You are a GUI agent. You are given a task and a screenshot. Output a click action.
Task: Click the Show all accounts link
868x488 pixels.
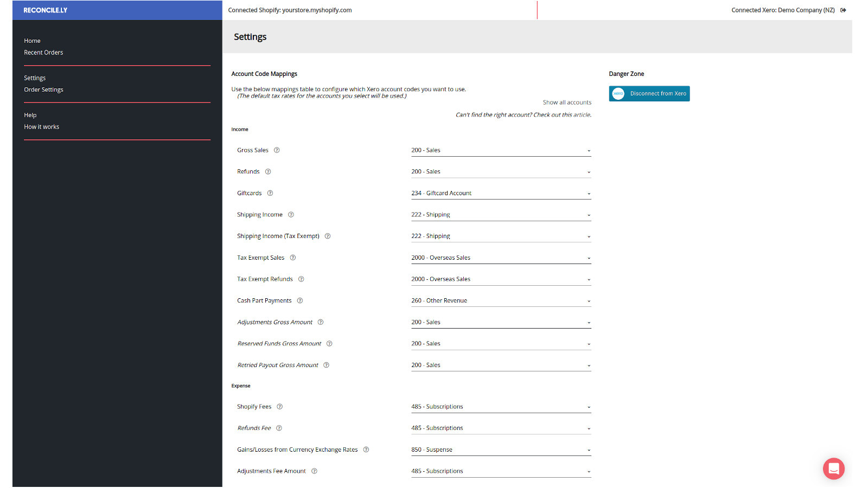pyautogui.click(x=567, y=102)
